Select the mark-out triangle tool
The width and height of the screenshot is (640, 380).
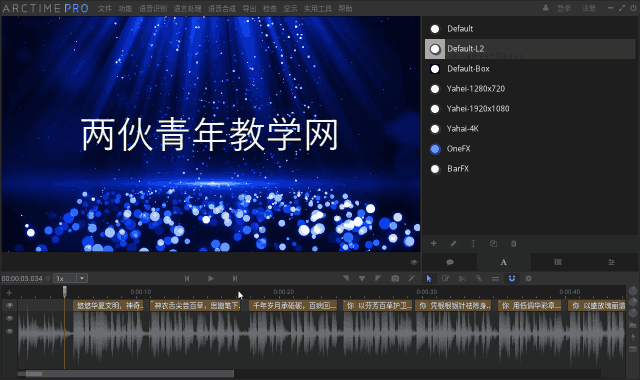pyautogui.click(x=378, y=278)
